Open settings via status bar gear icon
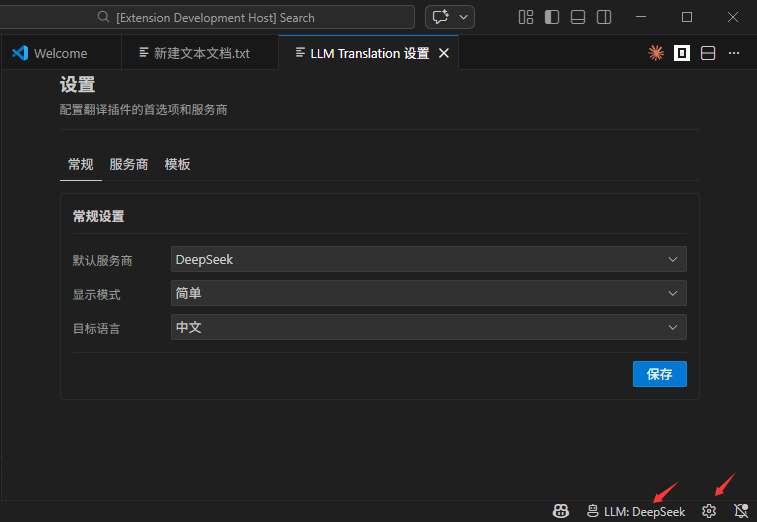 point(709,511)
